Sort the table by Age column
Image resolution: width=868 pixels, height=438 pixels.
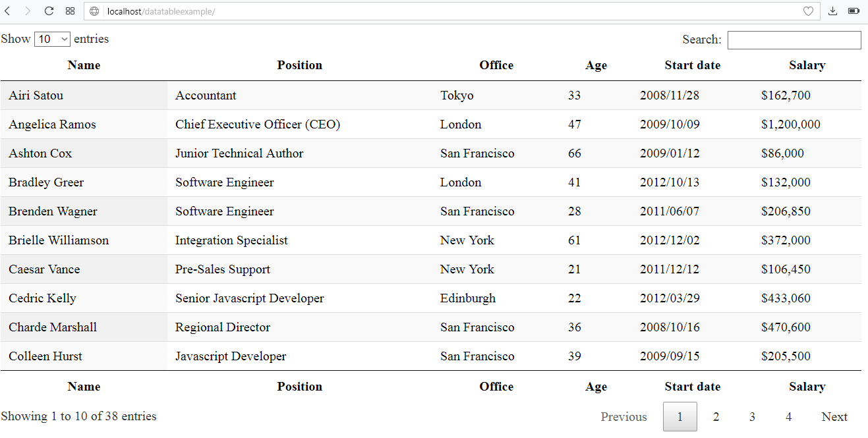pos(596,65)
